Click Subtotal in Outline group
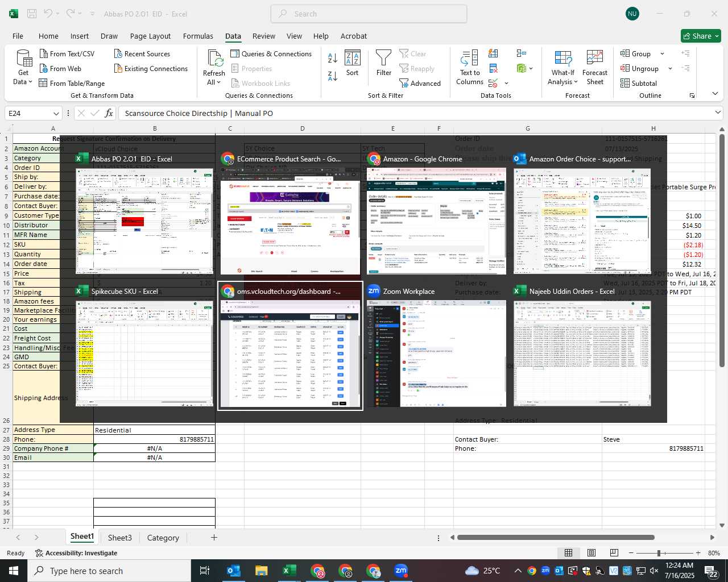 [639, 83]
